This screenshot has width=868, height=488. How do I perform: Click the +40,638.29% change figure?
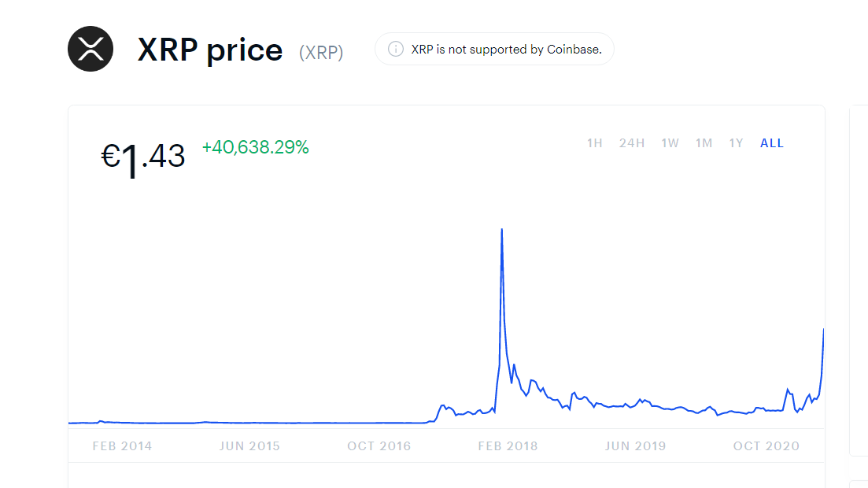pyautogui.click(x=255, y=147)
